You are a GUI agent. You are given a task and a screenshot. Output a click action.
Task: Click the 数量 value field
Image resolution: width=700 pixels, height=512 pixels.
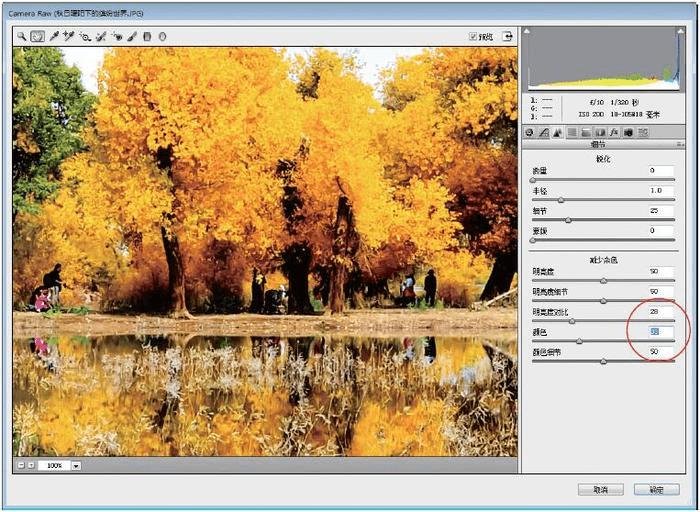point(661,171)
